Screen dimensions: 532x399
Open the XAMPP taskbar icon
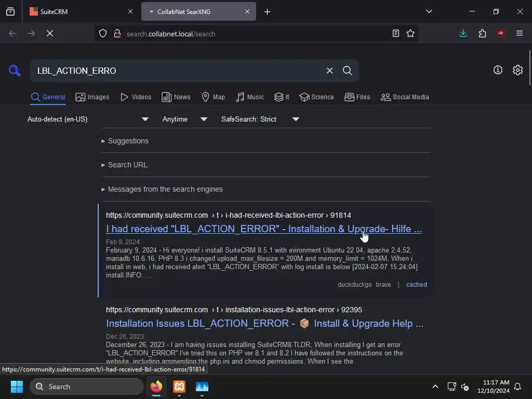tap(179, 387)
